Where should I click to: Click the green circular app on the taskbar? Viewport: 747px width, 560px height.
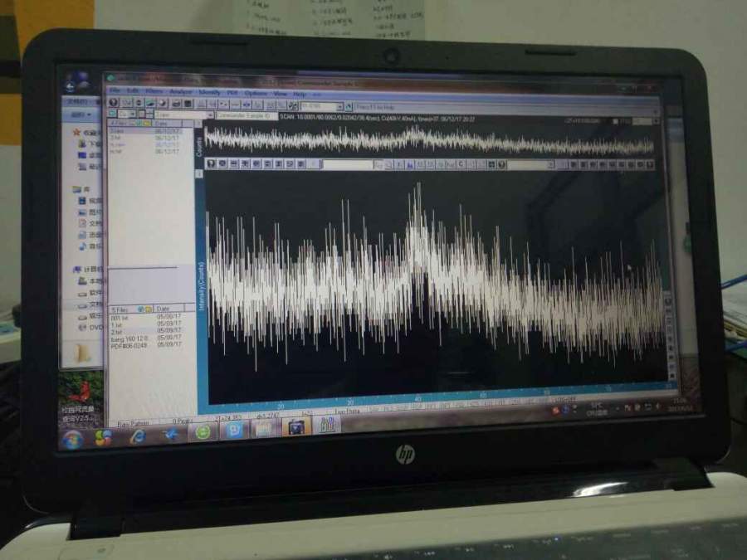[x=203, y=432]
